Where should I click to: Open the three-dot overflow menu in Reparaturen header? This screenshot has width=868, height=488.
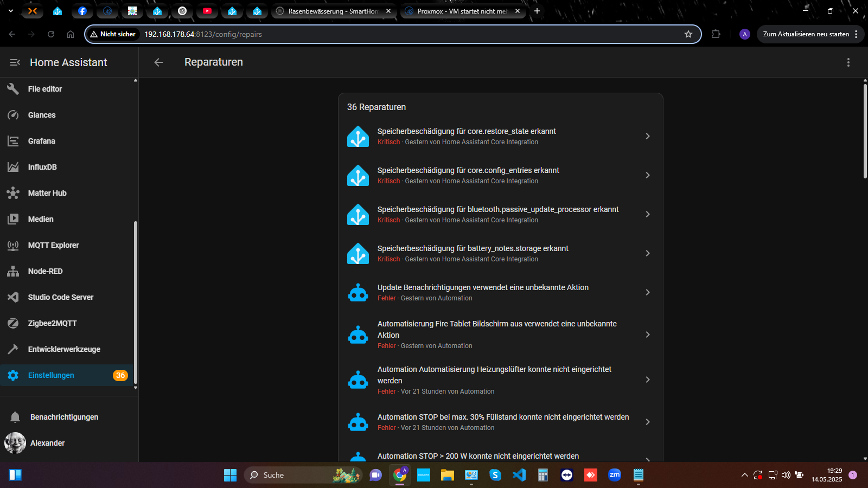pos(848,62)
